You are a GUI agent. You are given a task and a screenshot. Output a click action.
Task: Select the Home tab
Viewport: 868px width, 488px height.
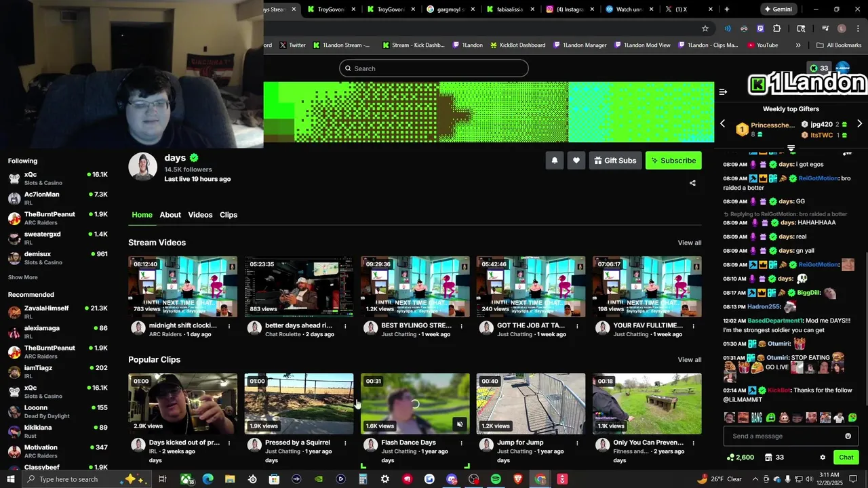[x=142, y=215]
